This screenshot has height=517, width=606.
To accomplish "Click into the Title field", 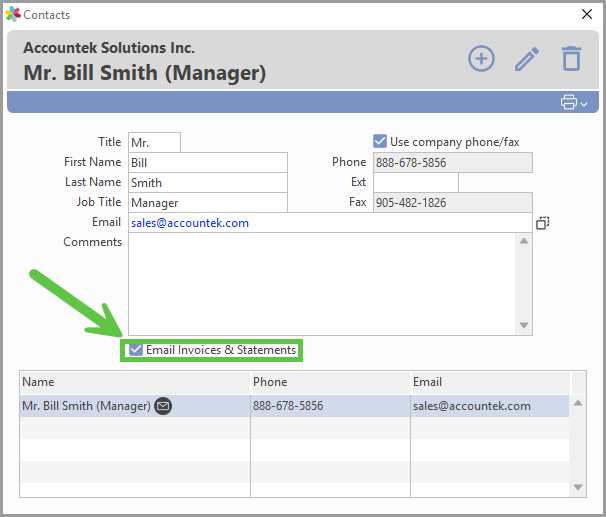I will click(154, 143).
